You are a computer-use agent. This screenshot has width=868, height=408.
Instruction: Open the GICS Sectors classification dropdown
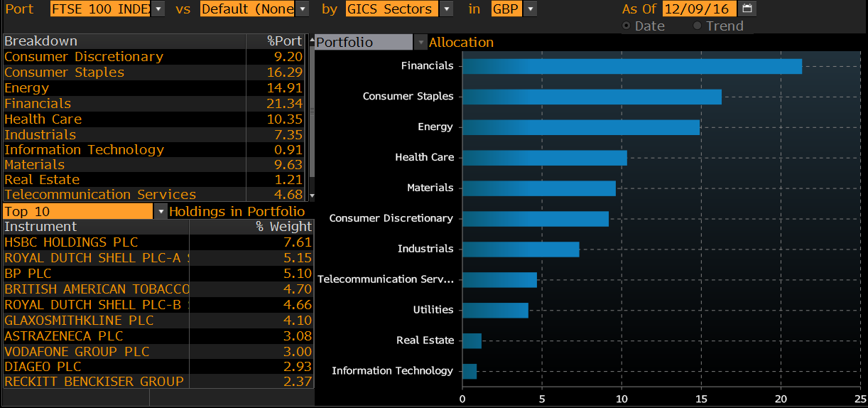coord(446,9)
